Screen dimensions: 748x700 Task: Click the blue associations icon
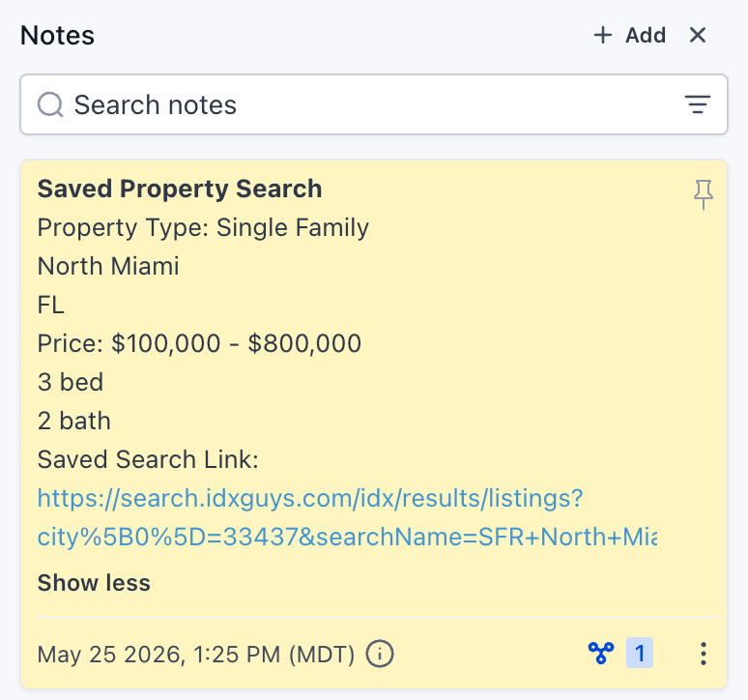[601, 653]
